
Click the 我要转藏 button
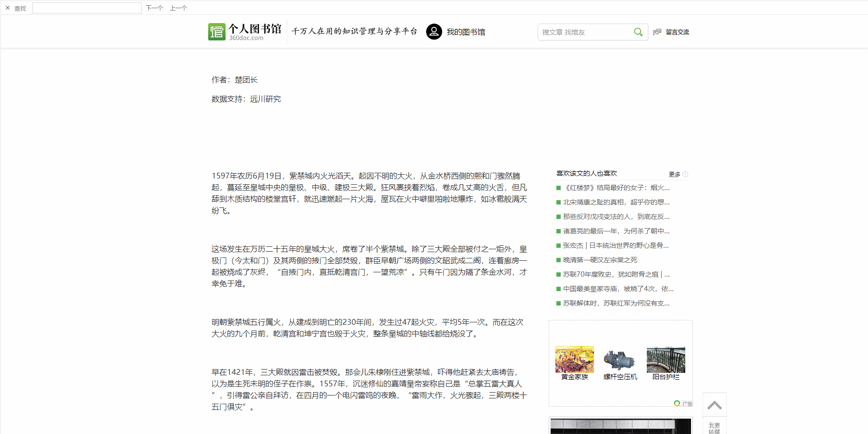point(714,426)
